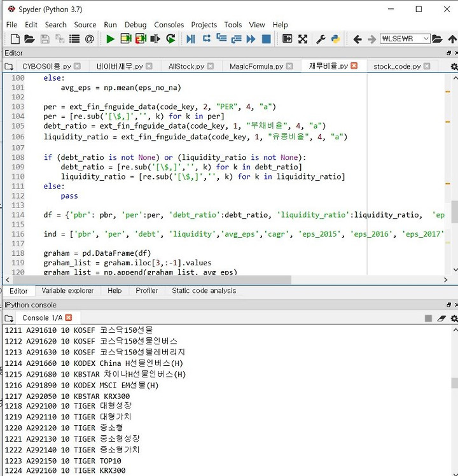Open IPython console options gear menu
This screenshot has width=458, height=476.
454,318
